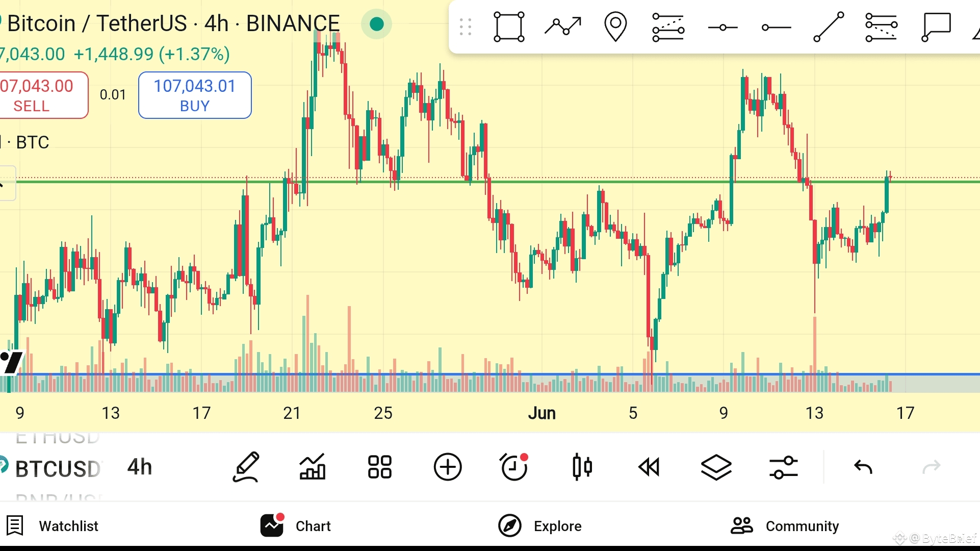Create a price alert with clock icon
This screenshot has width=980, height=551.
point(514,467)
